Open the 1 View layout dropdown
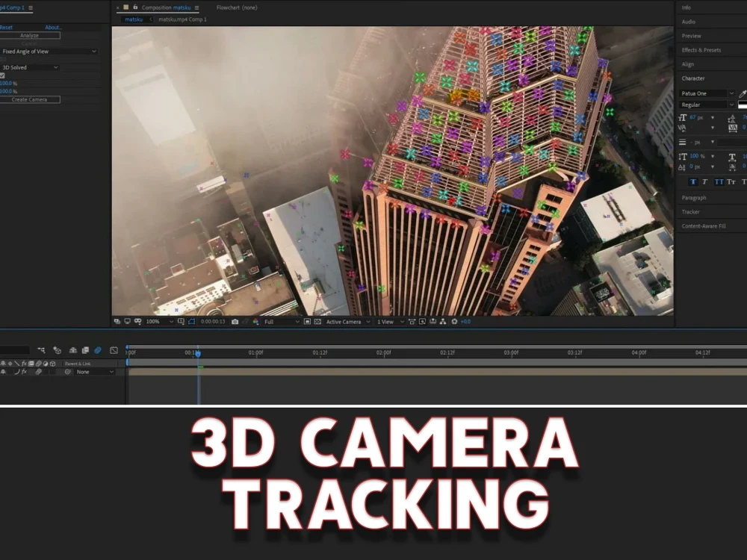The width and height of the screenshot is (747, 560). (x=390, y=322)
